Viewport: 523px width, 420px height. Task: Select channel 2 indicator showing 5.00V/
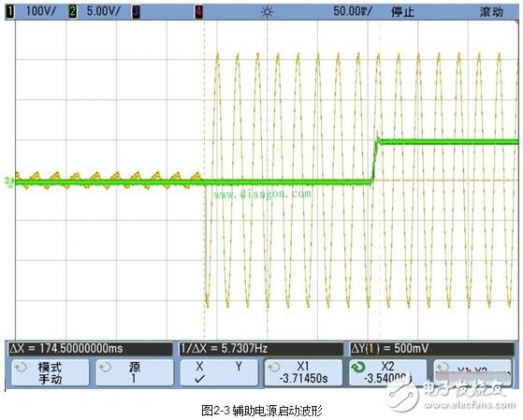[x=95, y=11]
